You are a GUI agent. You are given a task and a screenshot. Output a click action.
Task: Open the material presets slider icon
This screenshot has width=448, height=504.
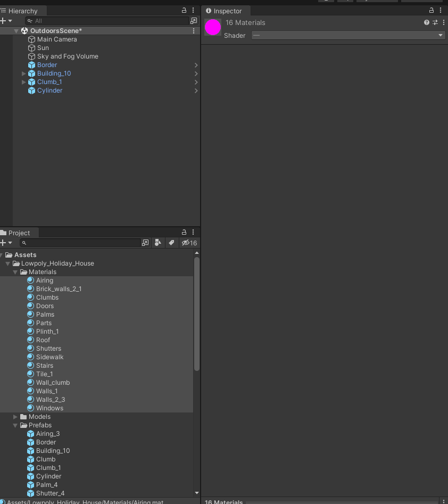pos(435,23)
